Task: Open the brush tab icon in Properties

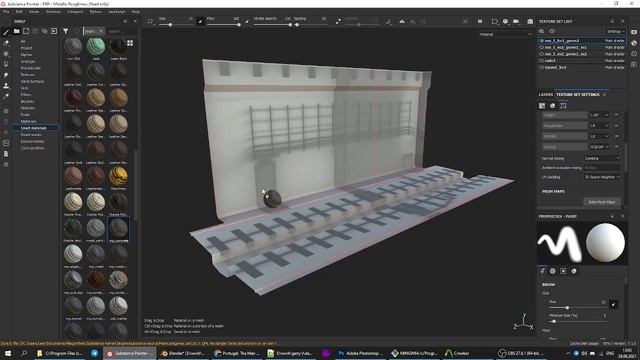Action: click(542, 271)
